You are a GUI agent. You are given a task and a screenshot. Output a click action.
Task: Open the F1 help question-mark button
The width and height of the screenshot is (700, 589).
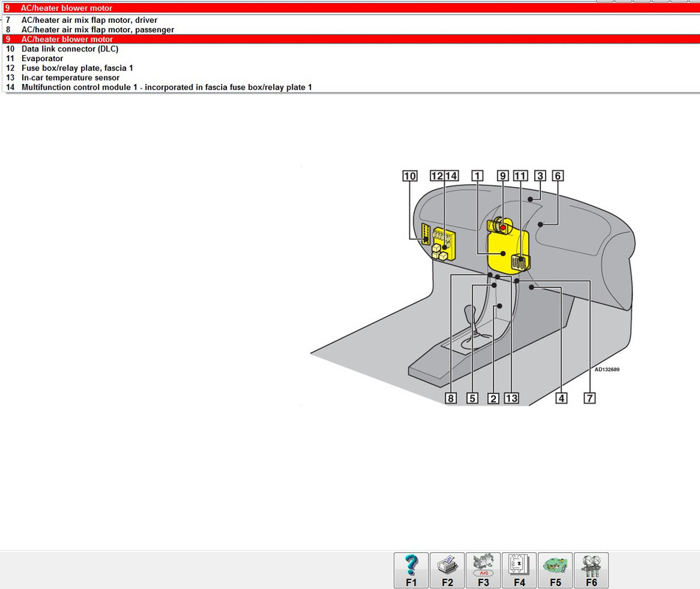coord(410,571)
